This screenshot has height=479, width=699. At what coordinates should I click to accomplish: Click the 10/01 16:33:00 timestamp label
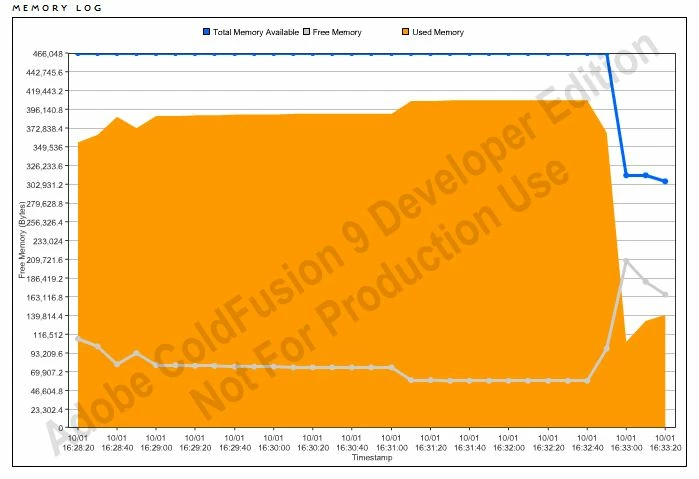[626, 442]
